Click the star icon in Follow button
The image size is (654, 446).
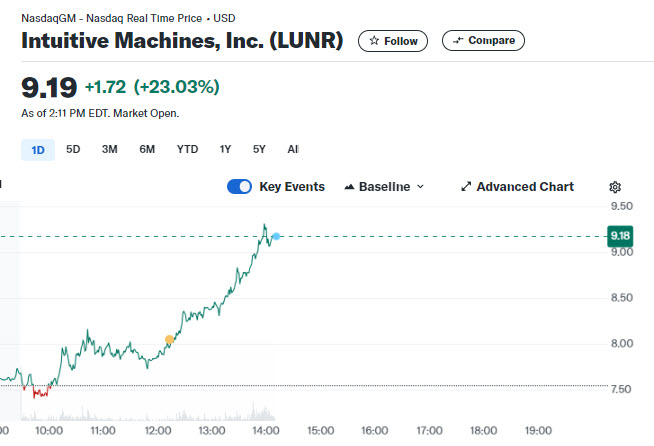point(374,41)
